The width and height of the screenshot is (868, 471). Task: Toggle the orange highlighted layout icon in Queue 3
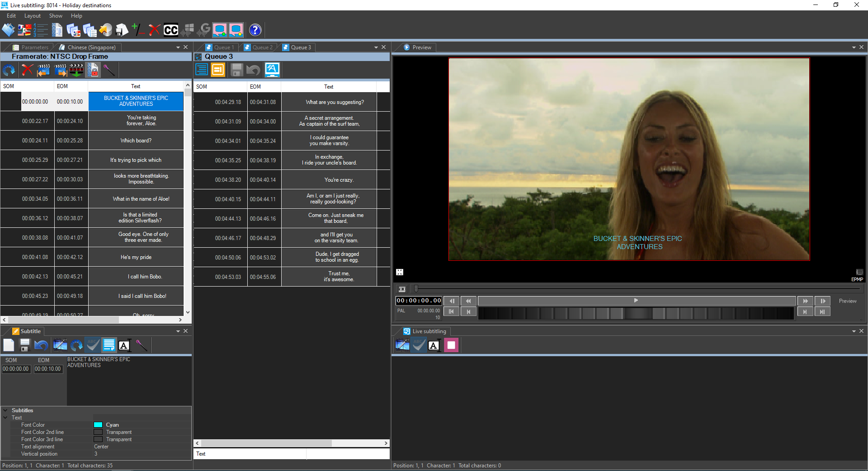(x=218, y=70)
